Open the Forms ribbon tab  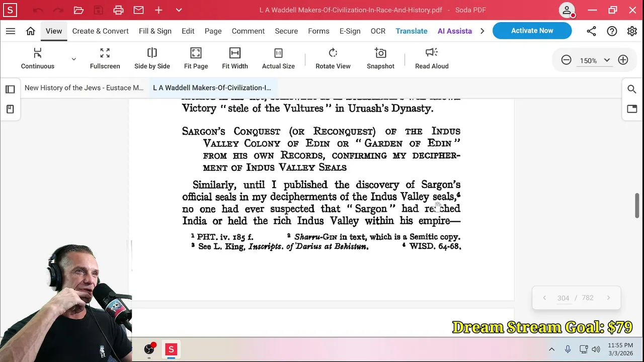coord(318,31)
